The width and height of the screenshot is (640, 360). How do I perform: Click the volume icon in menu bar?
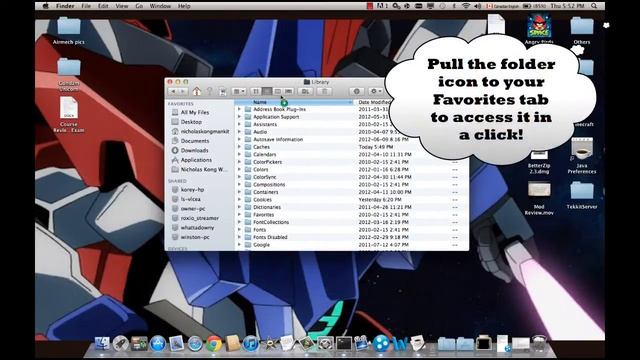coord(477,6)
